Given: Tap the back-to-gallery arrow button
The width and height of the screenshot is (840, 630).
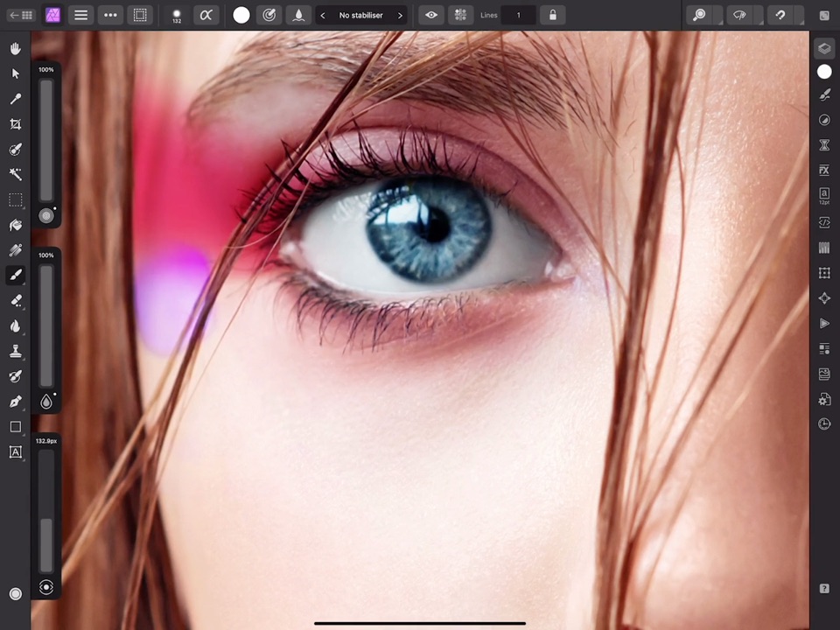Looking at the screenshot, I should (21, 15).
